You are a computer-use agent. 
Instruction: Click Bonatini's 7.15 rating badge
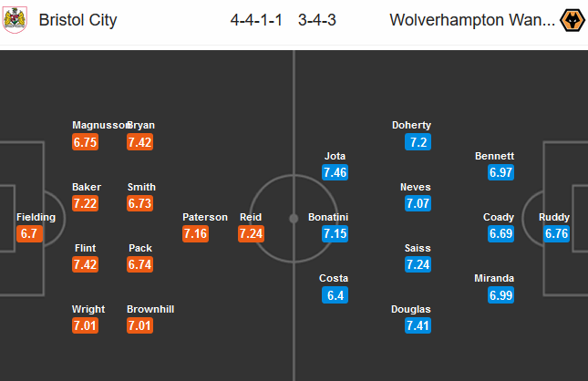point(335,233)
